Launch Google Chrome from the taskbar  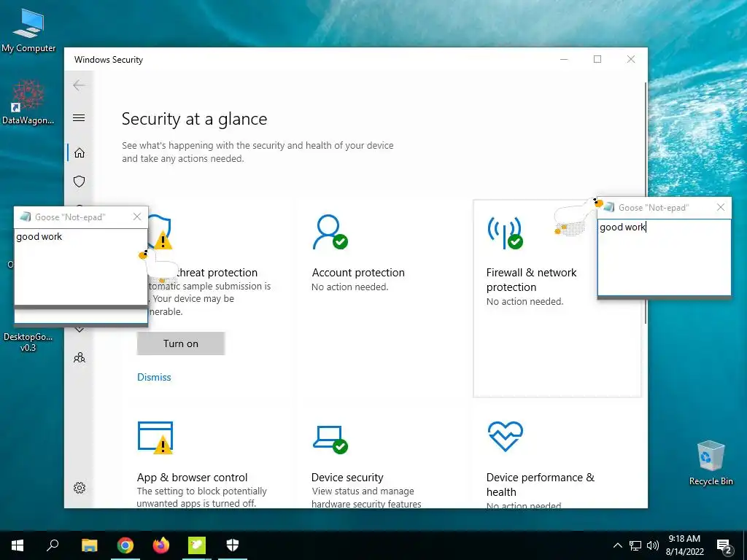click(125, 545)
